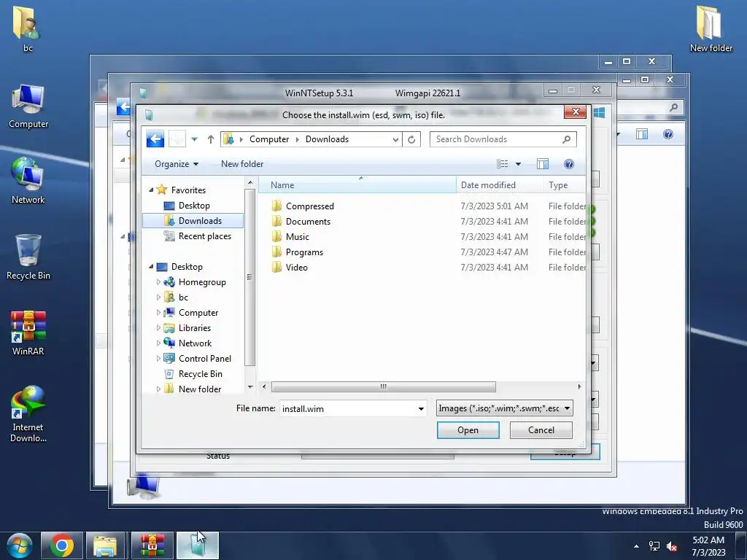747x560 pixels.
Task: Open the recent locations dropdown arrow
Action: tap(194, 139)
